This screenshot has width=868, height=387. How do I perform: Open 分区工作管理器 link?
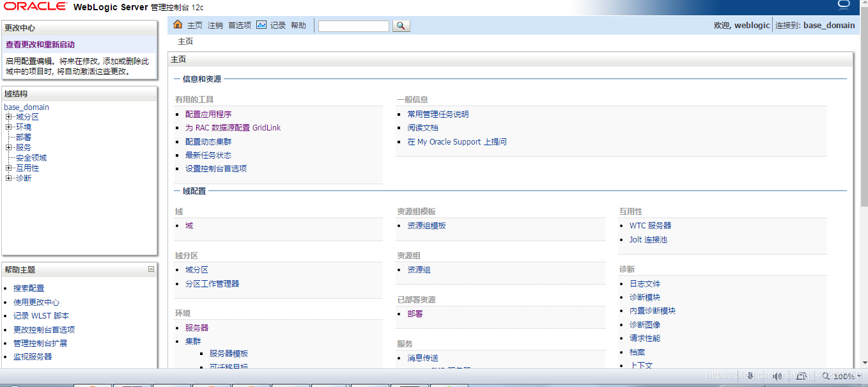(212, 284)
